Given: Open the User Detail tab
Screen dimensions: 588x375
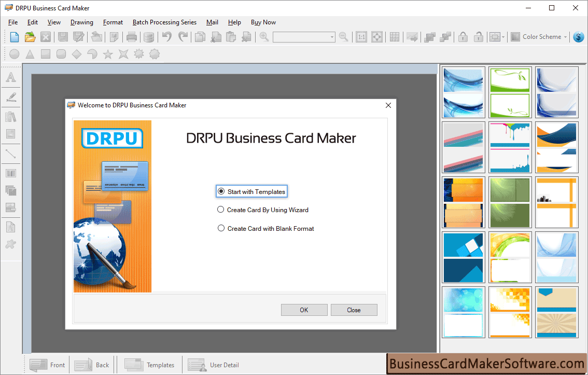Looking at the screenshot, I should coord(213,365).
